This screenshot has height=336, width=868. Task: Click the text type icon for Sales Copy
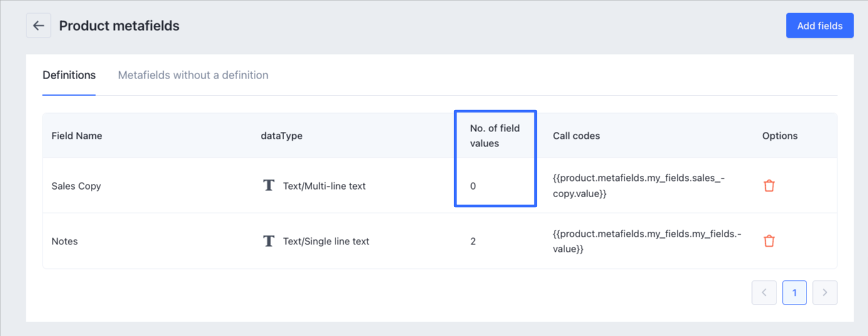(x=268, y=186)
